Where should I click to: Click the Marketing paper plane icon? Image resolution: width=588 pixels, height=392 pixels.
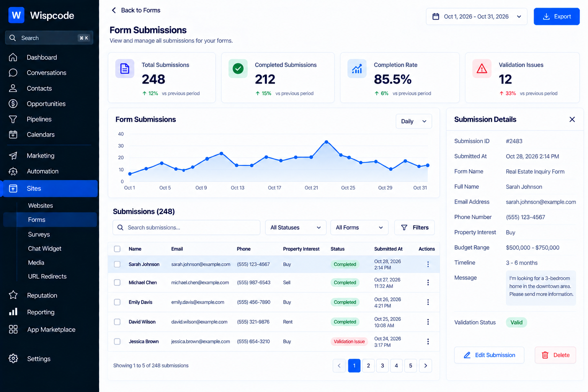coord(13,156)
